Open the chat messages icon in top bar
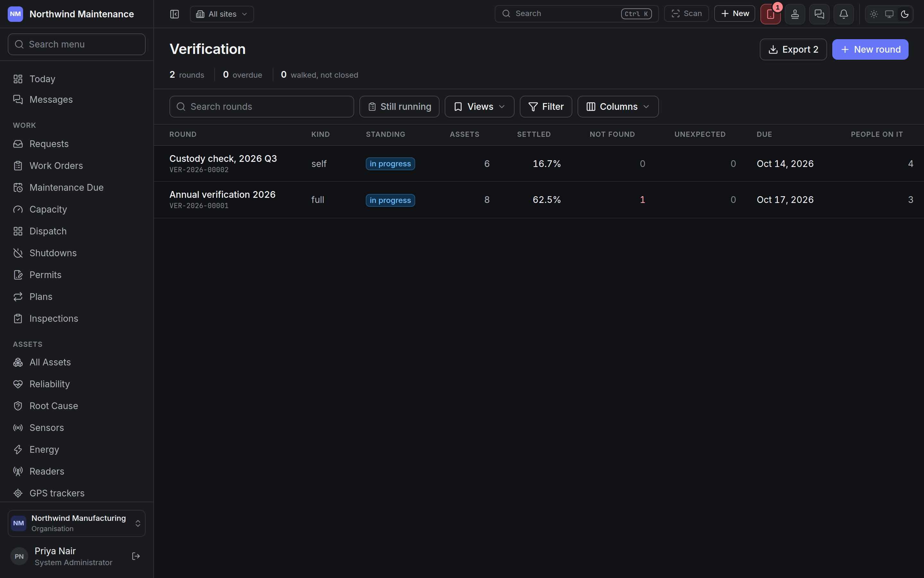 coord(819,14)
